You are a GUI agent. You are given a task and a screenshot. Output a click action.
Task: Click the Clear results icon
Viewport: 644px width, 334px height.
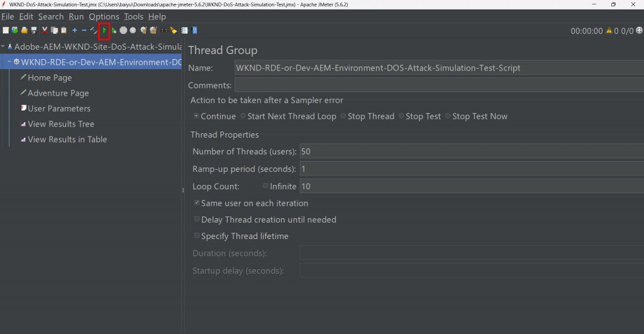(x=143, y=30)
